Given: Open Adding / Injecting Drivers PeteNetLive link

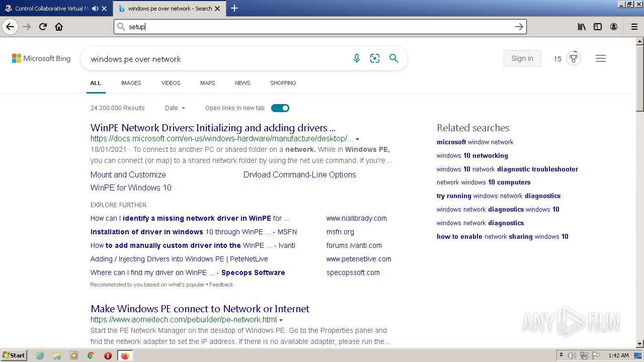Looking at the screenshot, I should tap(179, 259).
